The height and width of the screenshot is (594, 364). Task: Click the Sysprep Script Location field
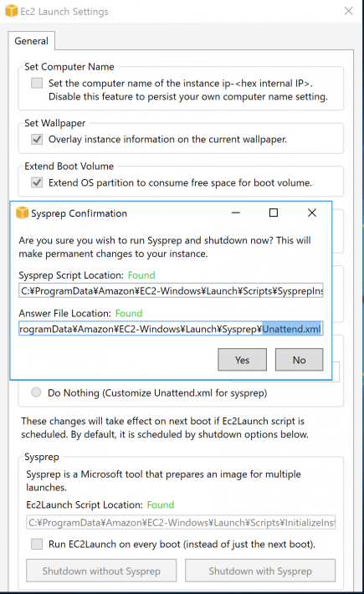[171, 290]
